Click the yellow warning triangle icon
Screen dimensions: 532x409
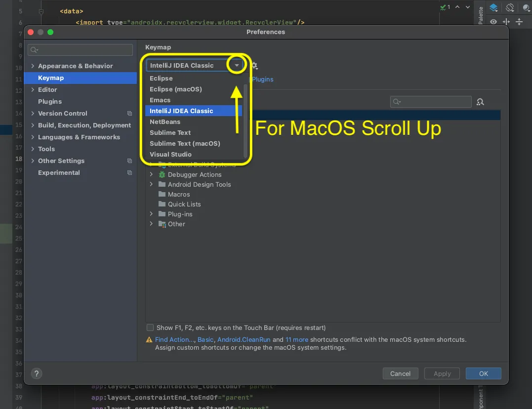click(149, 339)
